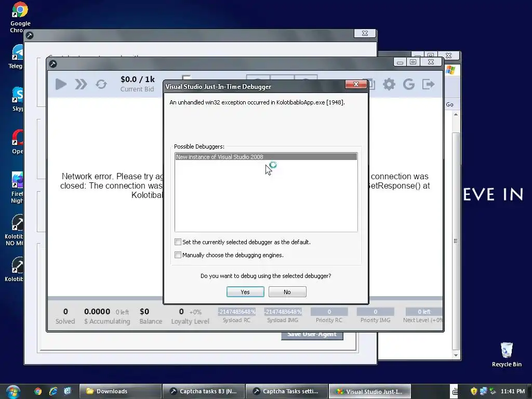Click the on-screen keyboard tray icon
Image resolution: width=532 pixels, height=399 pixels.
[455, 392]
